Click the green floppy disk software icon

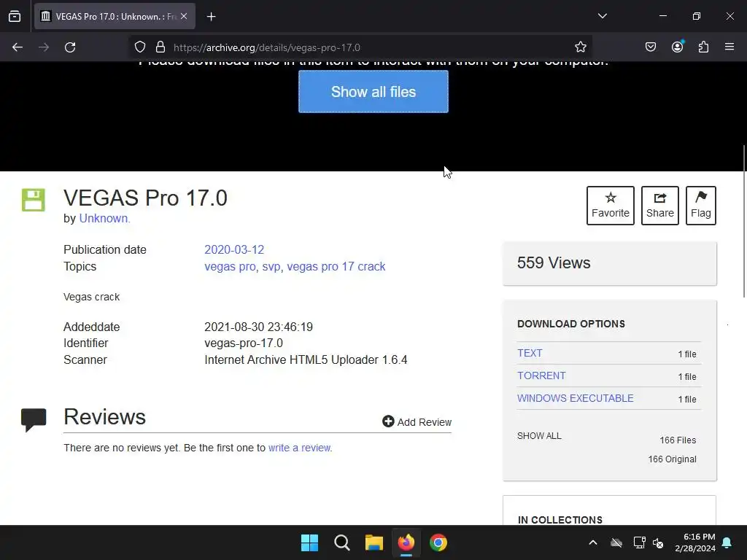[34, 200]
